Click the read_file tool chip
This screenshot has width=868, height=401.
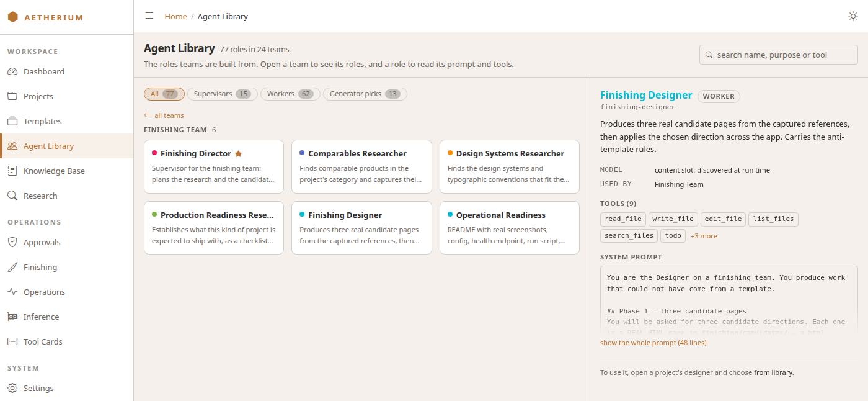click(623, 219)
